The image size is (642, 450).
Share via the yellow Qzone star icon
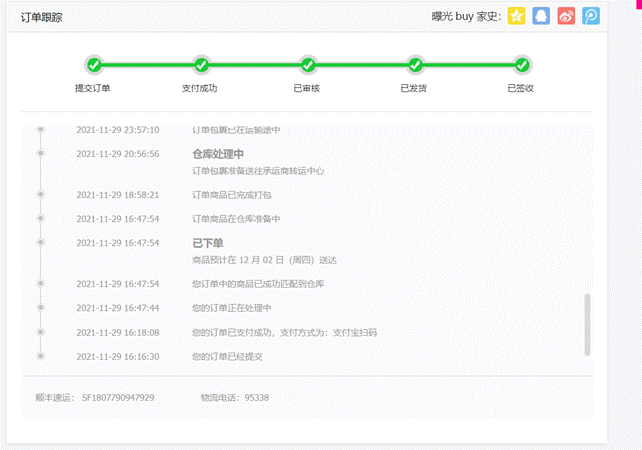tap(516, 16)
